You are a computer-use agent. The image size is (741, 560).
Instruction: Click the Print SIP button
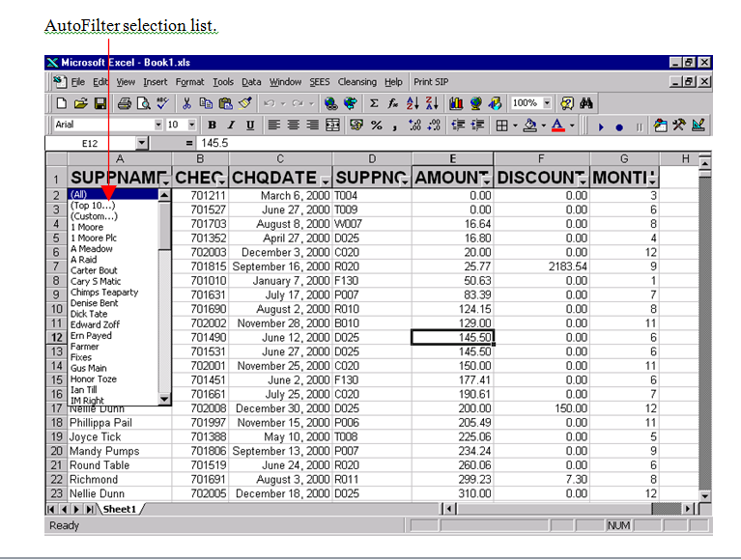tap(431, 82)
